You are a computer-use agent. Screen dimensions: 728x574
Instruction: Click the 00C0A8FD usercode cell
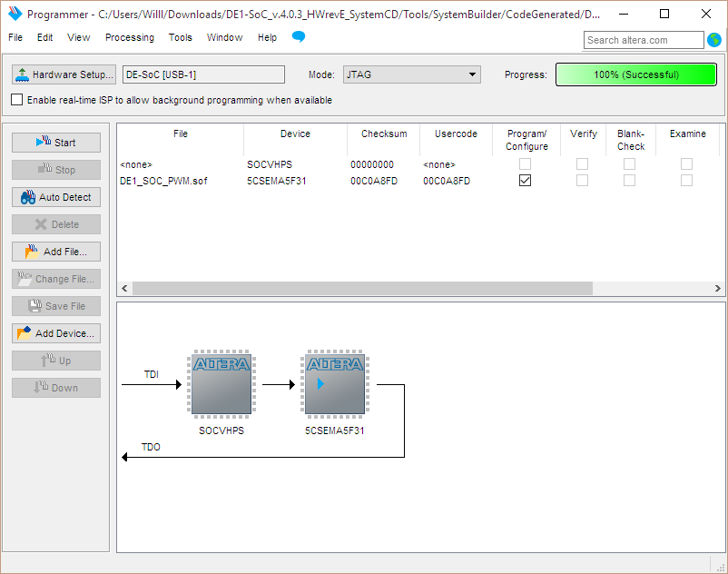click(x=447, y=181)
